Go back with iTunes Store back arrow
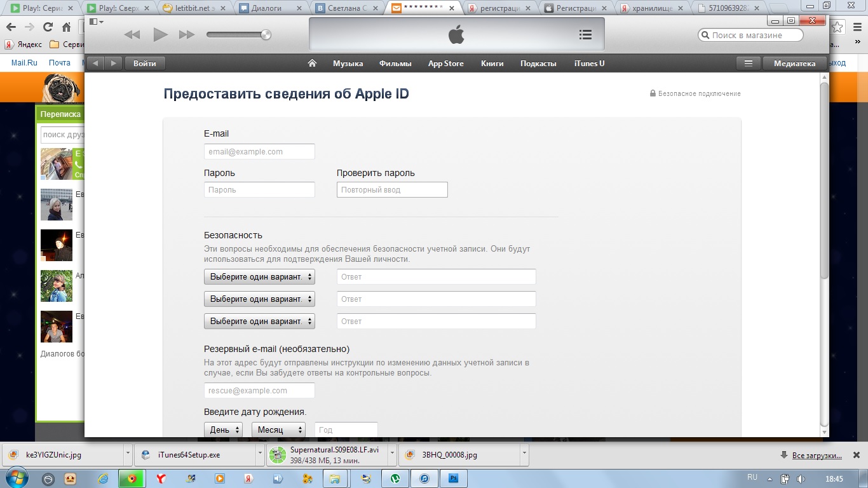Viewport: 868px width, 488px height. tap(96, 63)
